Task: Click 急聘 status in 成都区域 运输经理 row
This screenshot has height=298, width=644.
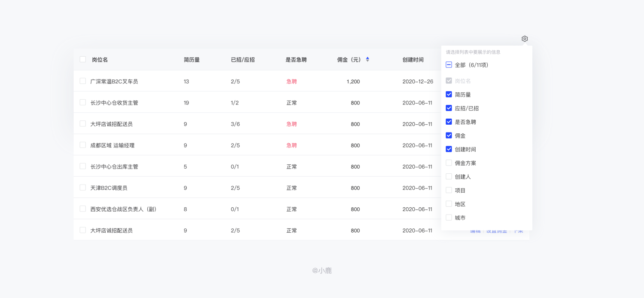Action: (292, 145)
